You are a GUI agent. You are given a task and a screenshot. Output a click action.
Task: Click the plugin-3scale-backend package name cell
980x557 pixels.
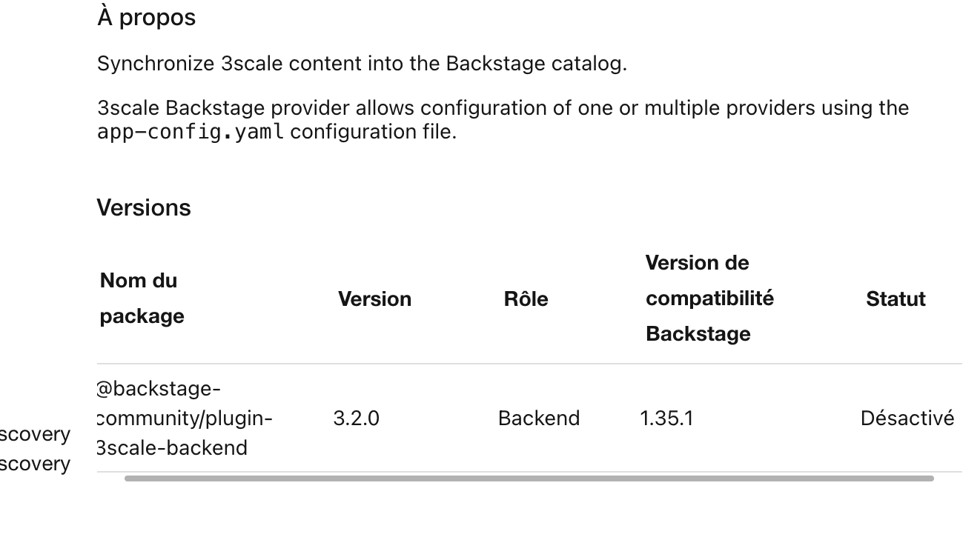tap(185, 418)
